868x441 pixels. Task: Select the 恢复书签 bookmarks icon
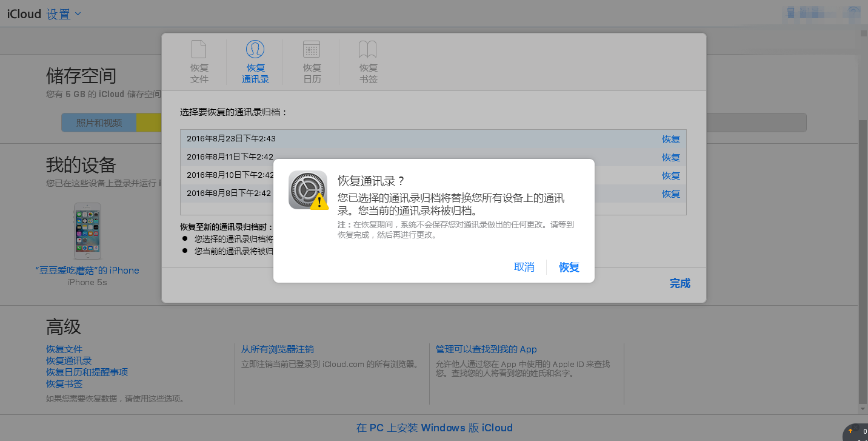point(368,50)
